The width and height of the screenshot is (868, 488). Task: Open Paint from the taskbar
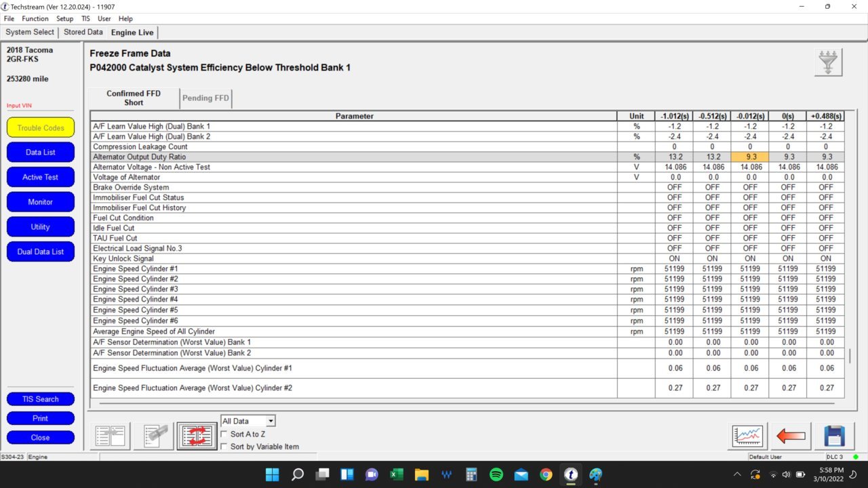pos(595,474)
